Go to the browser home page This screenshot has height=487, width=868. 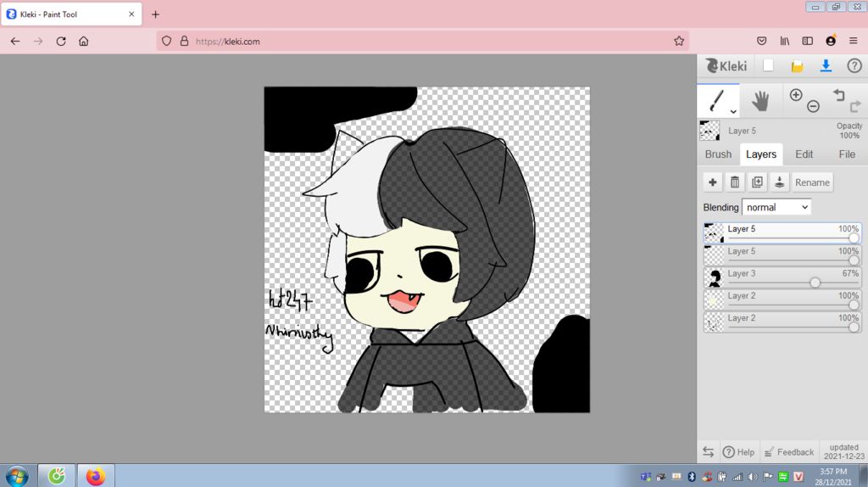tap(84, 41)
